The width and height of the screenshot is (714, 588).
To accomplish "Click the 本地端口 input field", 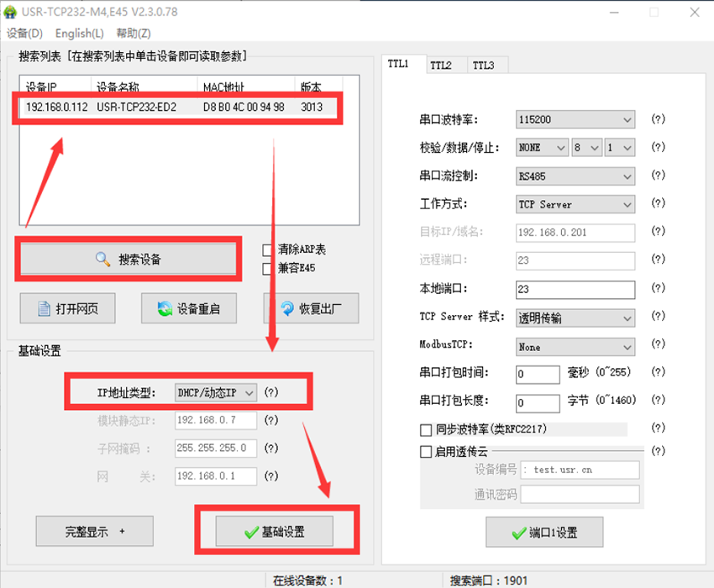I will (x=575, y=289).
